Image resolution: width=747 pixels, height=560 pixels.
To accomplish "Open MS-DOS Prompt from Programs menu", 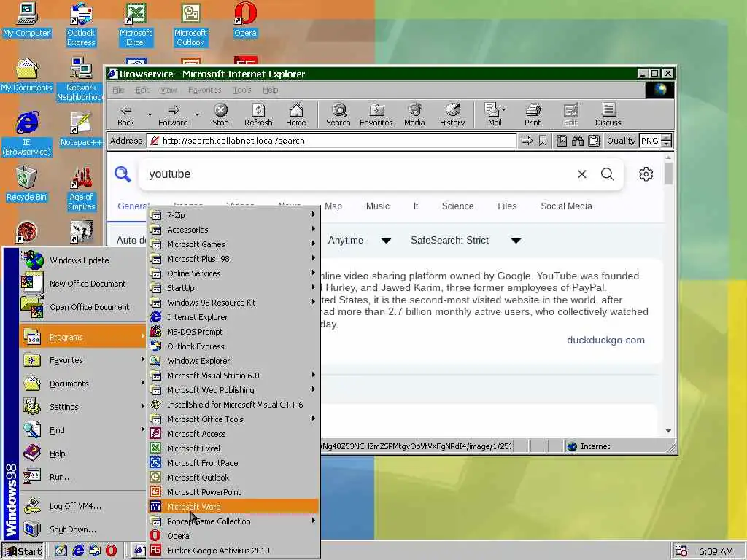I will tap(233, 332).
